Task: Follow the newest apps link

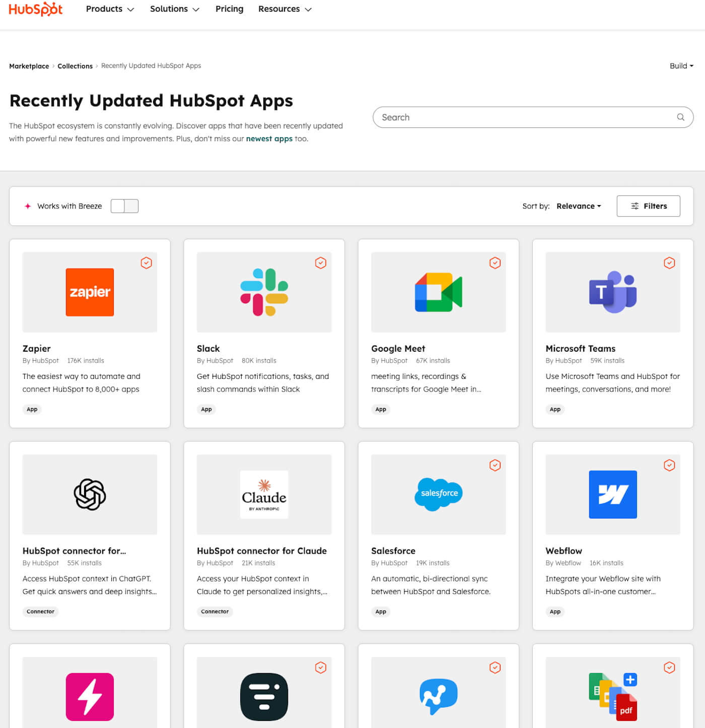Action: pyautogui.click(x=269, y=139)
